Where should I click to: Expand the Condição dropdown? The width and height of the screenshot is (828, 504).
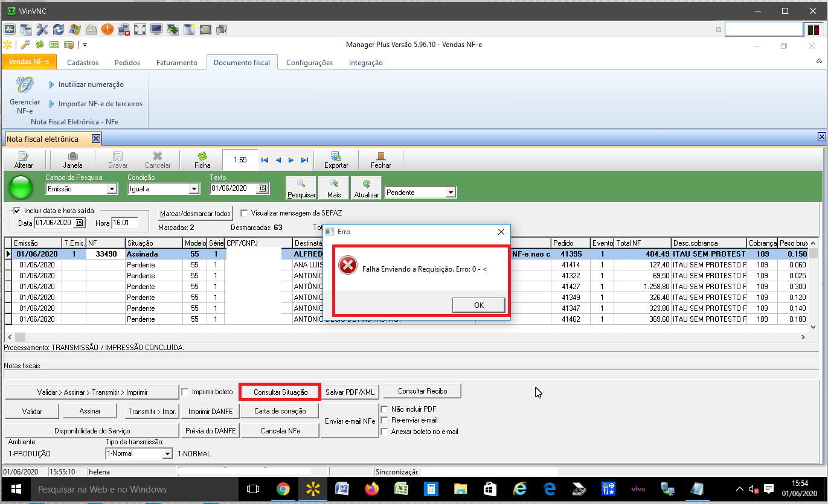click(193, 189)
